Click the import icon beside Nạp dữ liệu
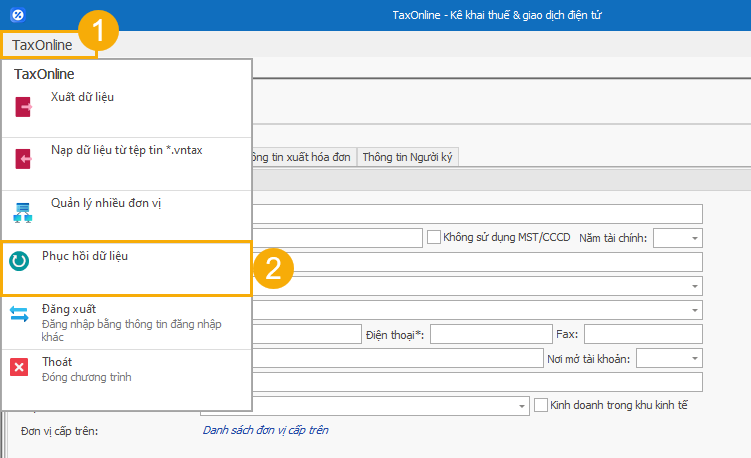Viewport: 751px width, 458px height. point(23,159)
